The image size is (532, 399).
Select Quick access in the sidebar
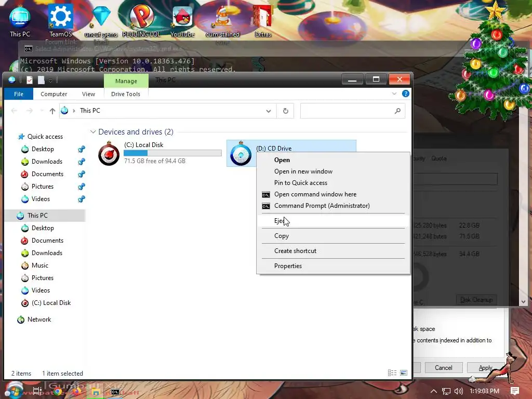[45, 137]
